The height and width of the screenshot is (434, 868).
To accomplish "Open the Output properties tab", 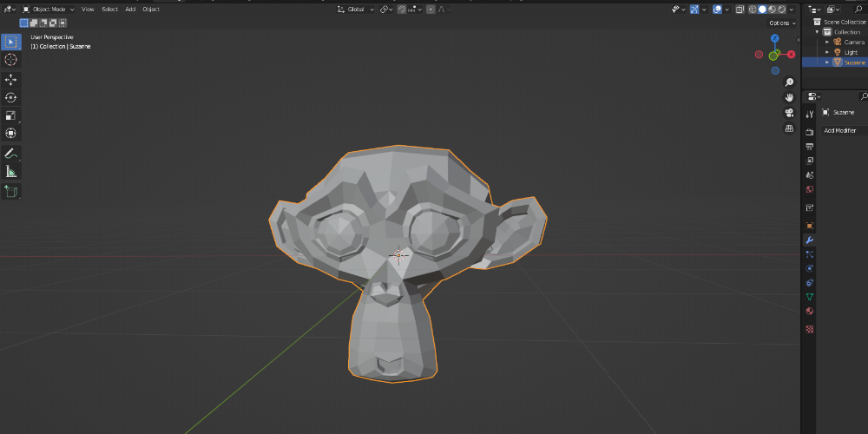I will pos(809,146).
